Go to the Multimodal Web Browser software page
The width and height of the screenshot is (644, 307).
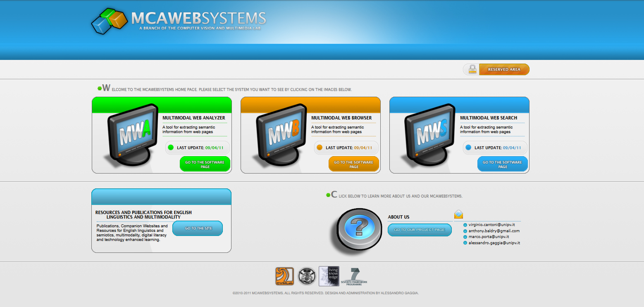353,164
